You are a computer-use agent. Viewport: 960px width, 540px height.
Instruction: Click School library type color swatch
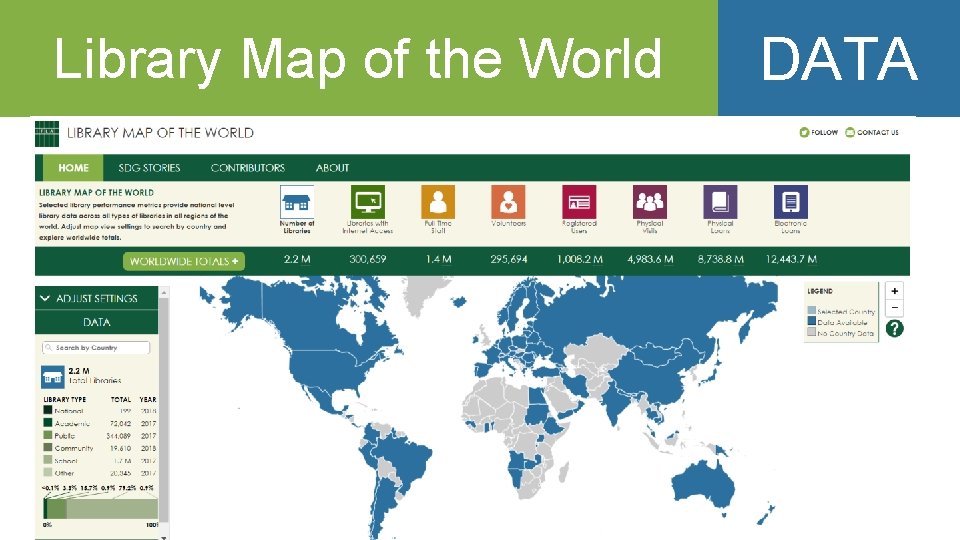[48, 460]
